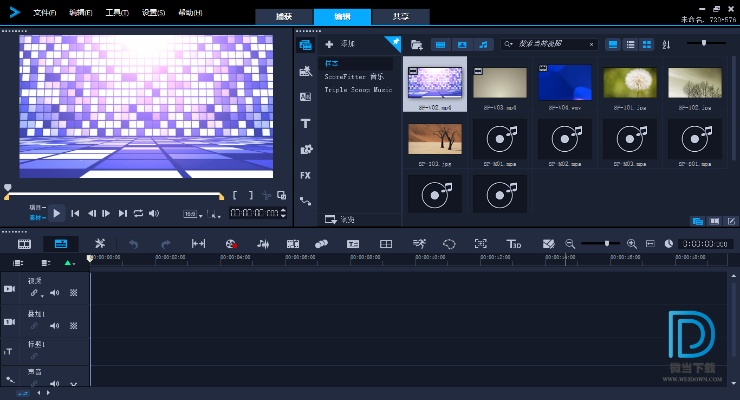Switch to Storyboard view
Screen dimensions: 740x400
click(x=24, y=243)
